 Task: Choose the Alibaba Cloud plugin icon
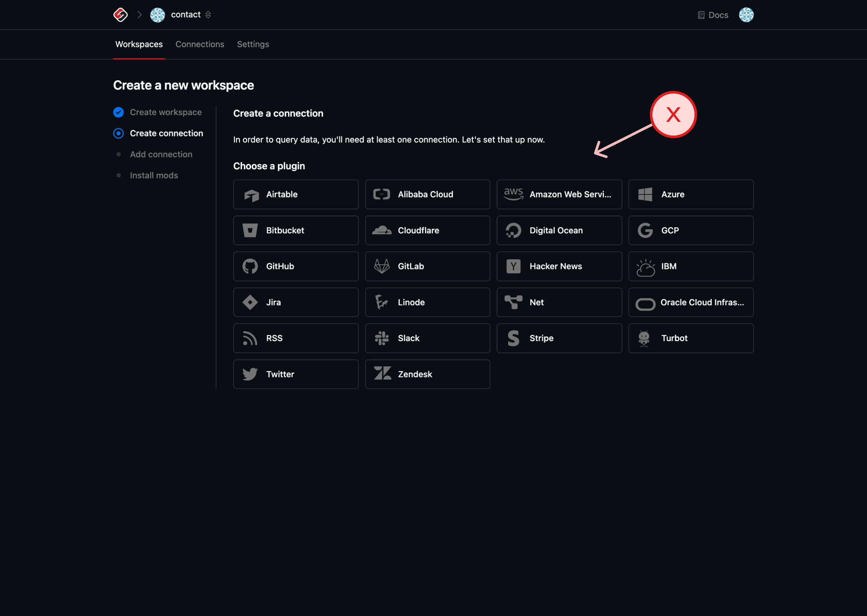(382, 194)
